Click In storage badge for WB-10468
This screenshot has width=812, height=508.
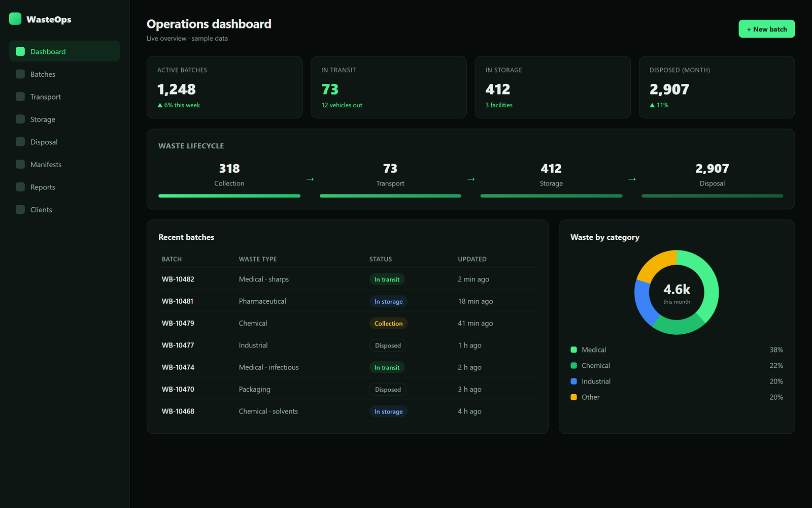tap(388, 411)
